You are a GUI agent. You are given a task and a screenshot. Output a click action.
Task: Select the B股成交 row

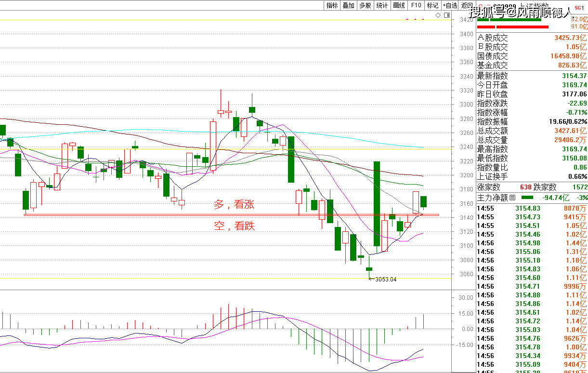(x=532, y=47)
